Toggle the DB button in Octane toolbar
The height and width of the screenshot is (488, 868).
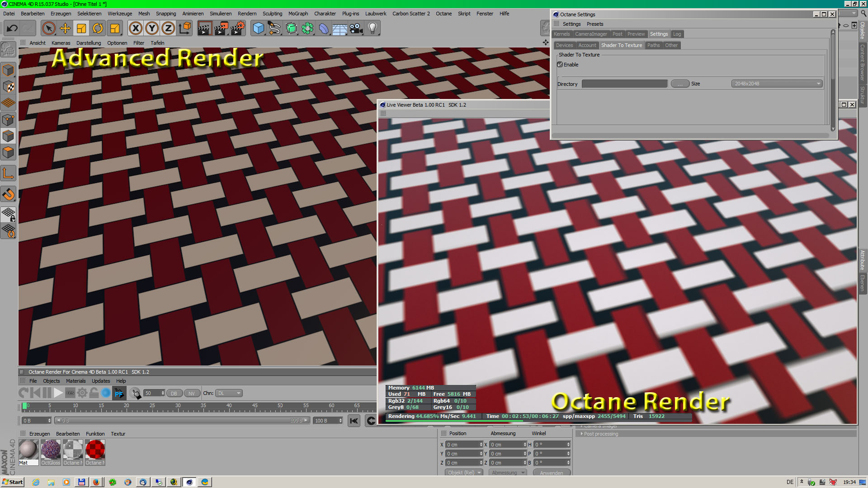point(174,394)
